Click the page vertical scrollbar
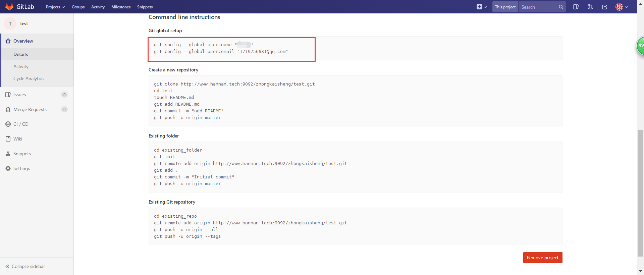 (x=640, y=193)
